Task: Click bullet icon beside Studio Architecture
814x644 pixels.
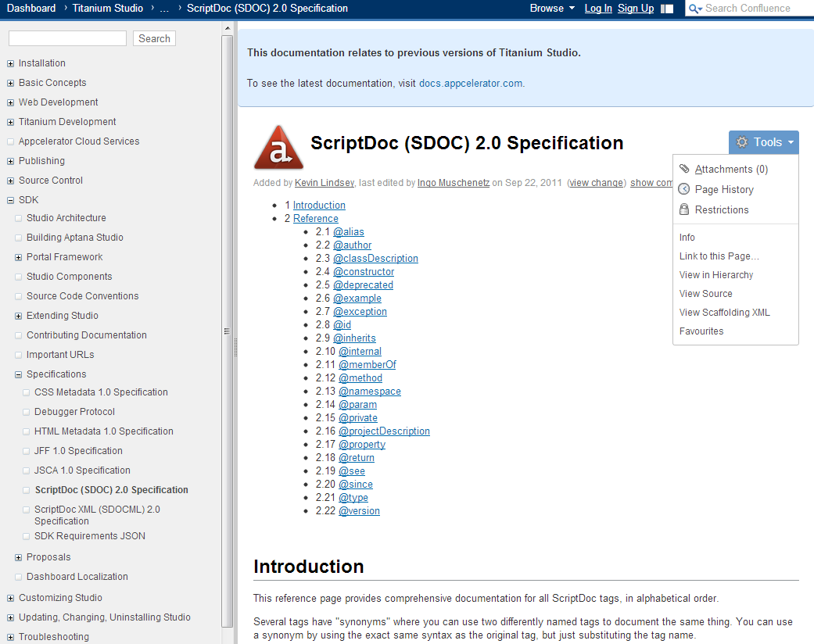Action: pyautogui.click(x=18, y=219)
